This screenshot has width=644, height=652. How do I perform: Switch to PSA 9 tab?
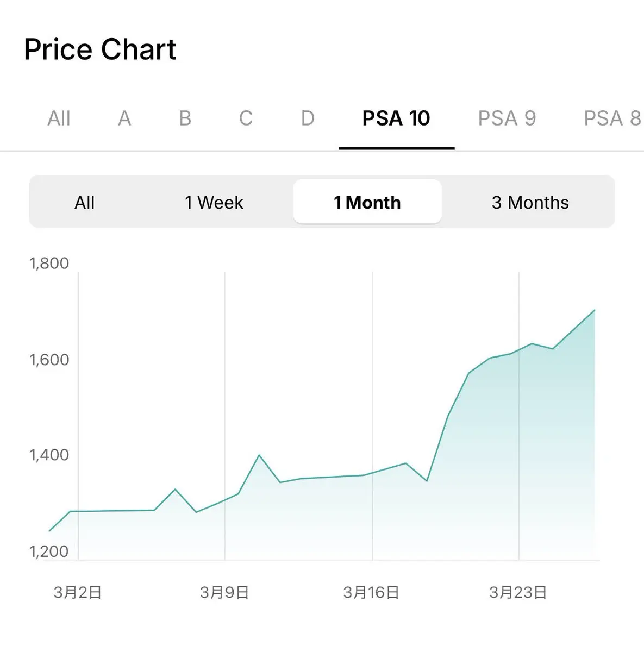tap(507, 118)
